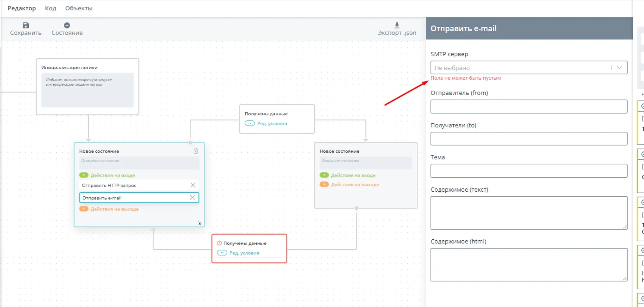
Task: Click the Содержимое (текст) text area
Action: click(528, 213)
